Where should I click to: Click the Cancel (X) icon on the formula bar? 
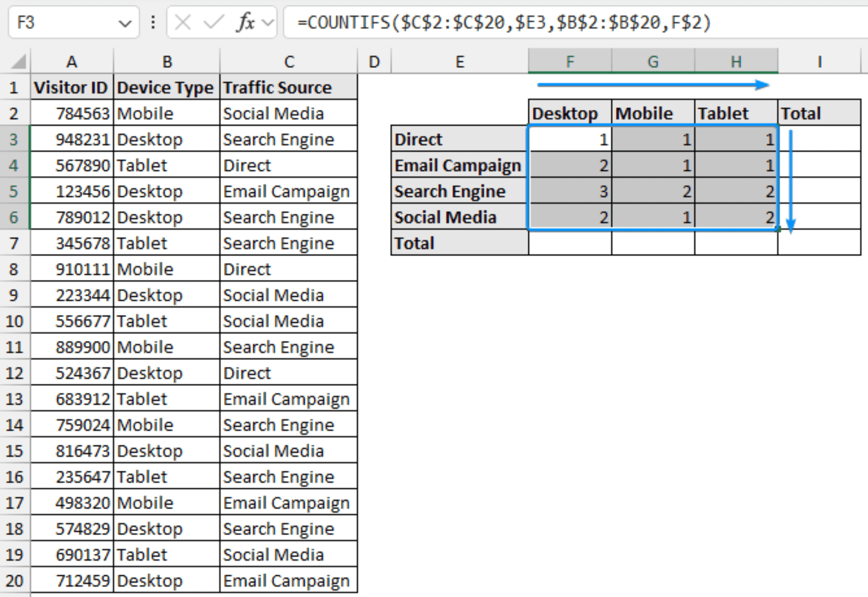point(182,22)
